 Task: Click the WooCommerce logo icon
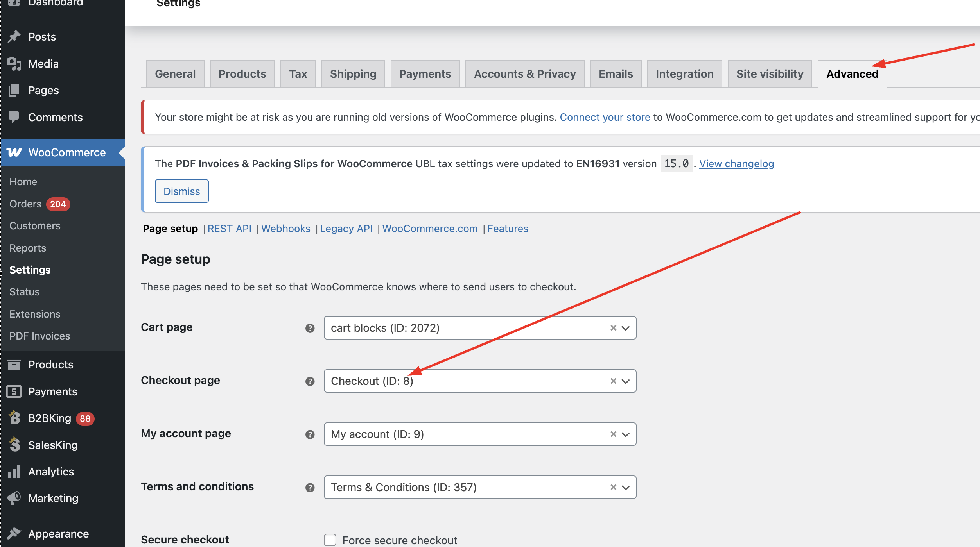tap(14, 152)
